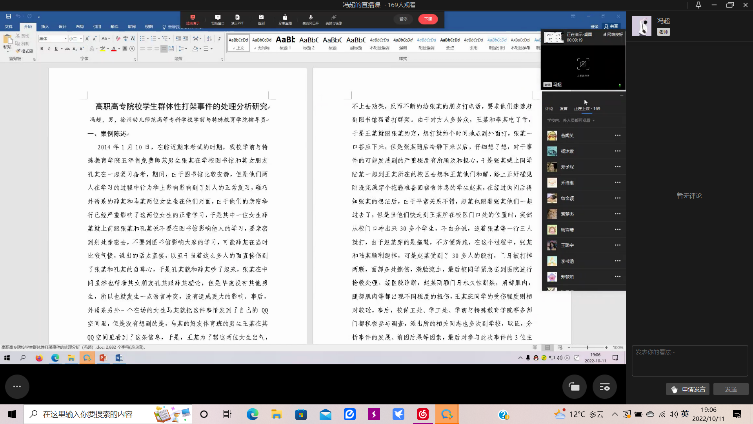Click the round folder icon beside the list icon
Screen dimensions: 753x424
click(x=573, y=386)
